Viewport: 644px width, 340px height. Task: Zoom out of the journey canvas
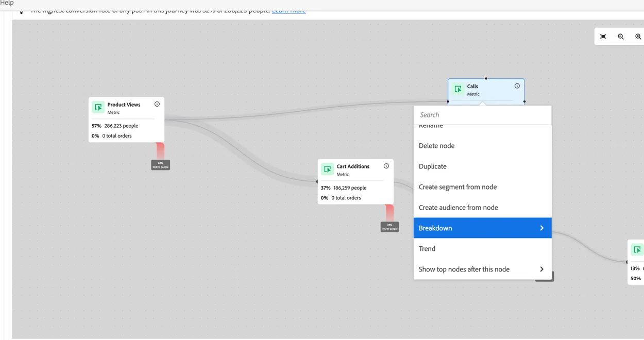click(621, 37)
